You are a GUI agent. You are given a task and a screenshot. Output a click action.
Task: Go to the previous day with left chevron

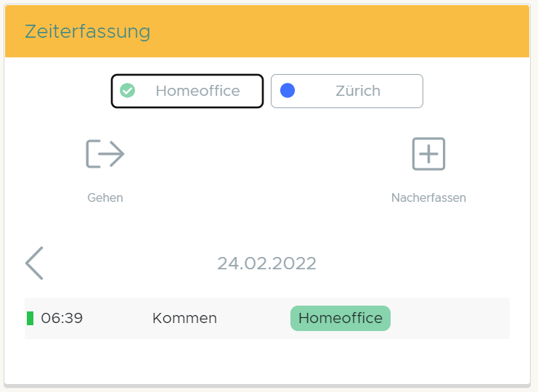34,263
